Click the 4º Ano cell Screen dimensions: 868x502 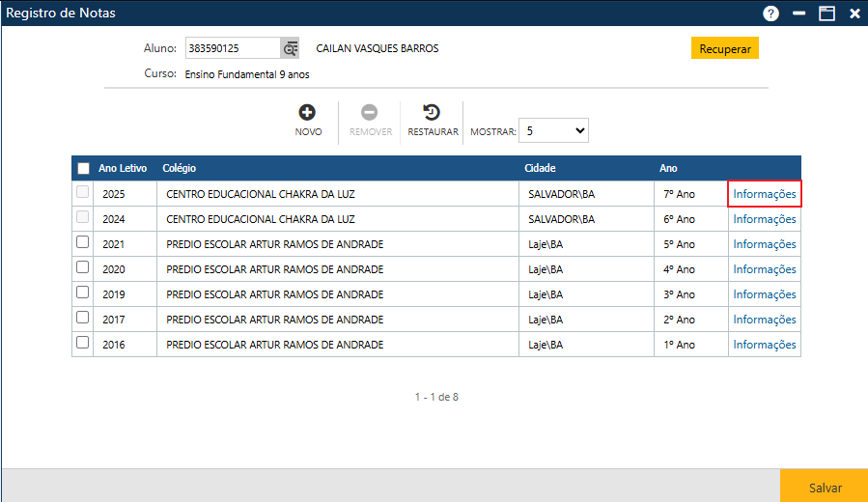[x=691, y=269]
